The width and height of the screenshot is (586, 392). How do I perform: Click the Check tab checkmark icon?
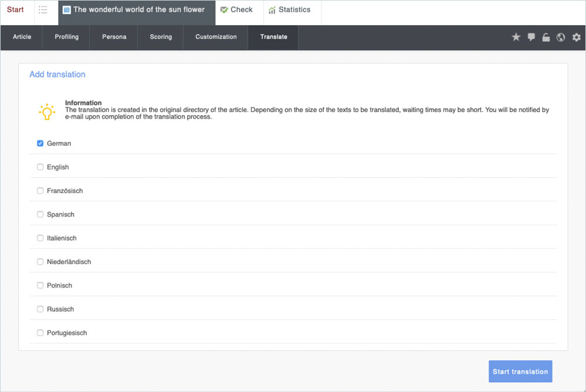point(224,10)
